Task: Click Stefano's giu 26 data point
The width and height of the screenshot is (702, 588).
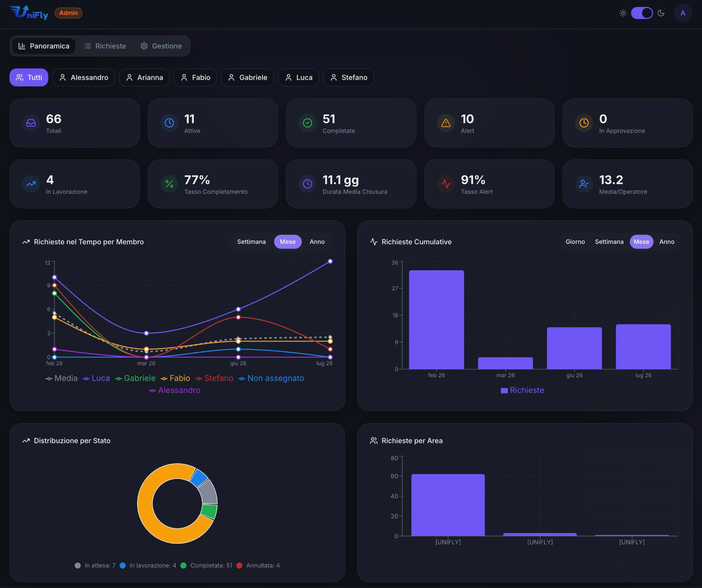Action: point(238,317)
